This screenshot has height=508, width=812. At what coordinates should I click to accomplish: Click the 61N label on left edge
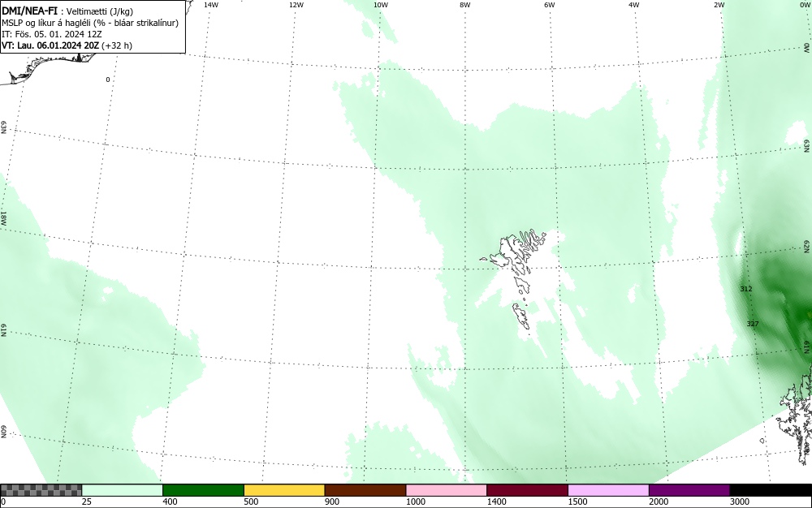pyautogui.click(x=3, y=330)
